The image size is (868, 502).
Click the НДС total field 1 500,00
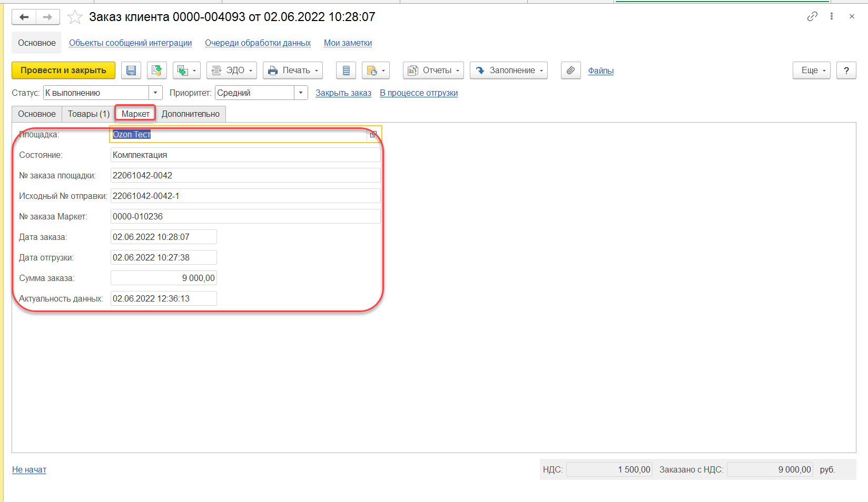(609, 470)
